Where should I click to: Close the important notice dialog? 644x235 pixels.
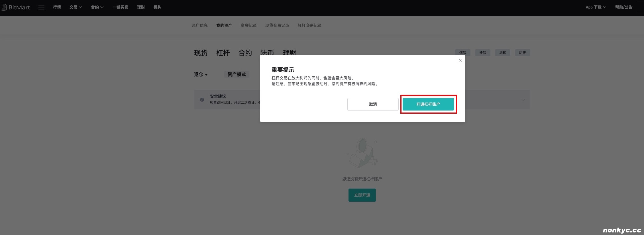pos(460,60)
